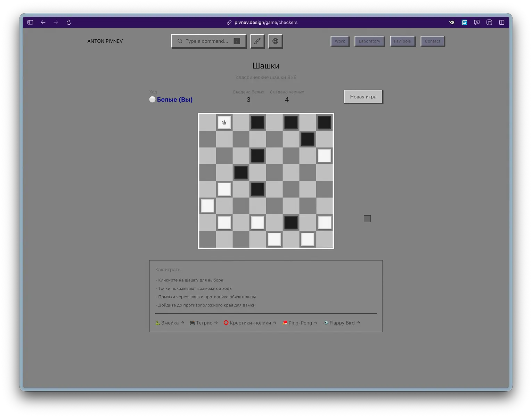Open the page settings sliders icon

[489, 22]
